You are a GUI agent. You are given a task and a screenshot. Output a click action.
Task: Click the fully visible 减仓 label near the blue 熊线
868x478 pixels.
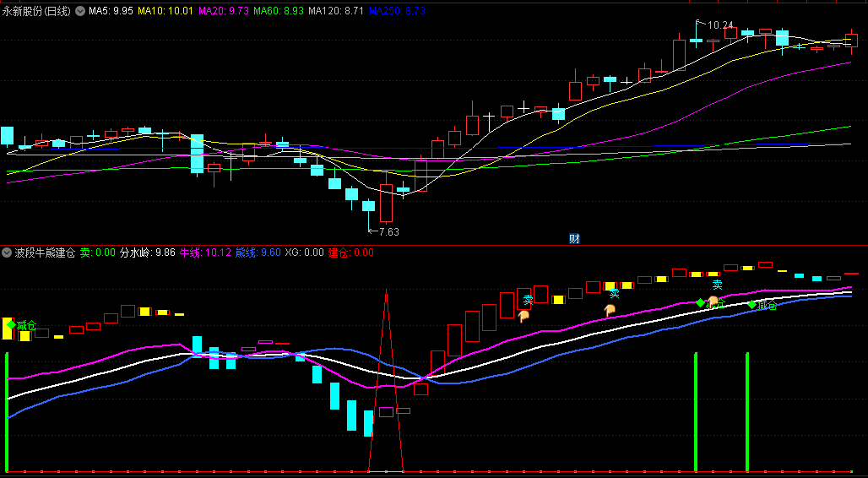coord(767,305)
